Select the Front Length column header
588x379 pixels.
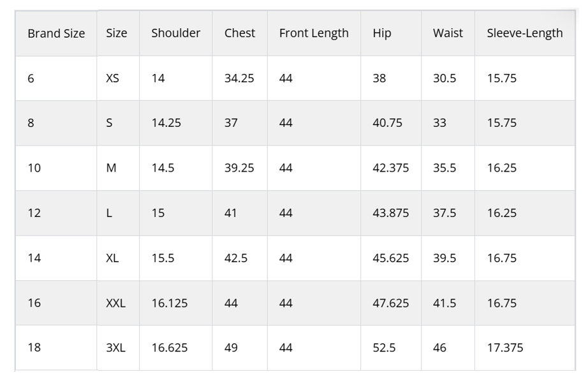click(314, 33)
